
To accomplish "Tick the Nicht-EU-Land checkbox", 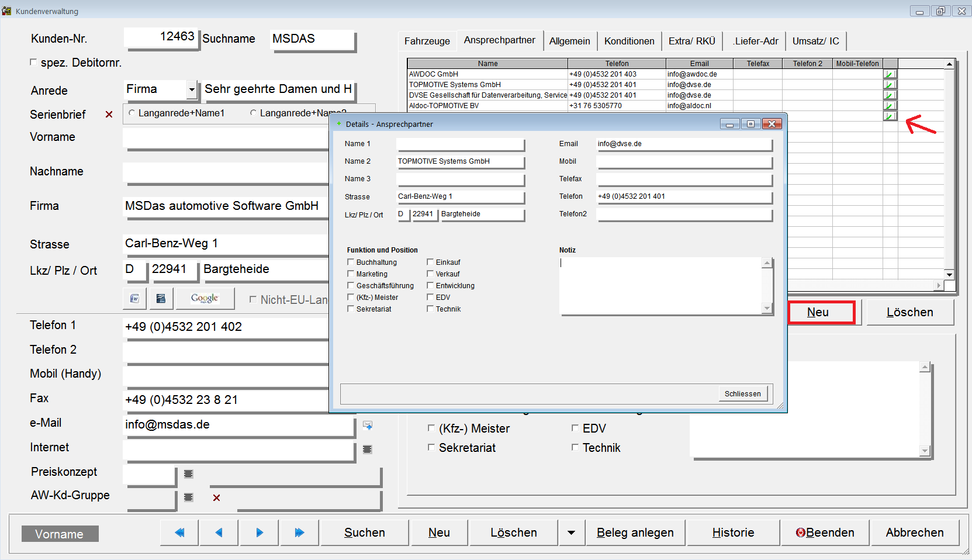I will 253,299.
